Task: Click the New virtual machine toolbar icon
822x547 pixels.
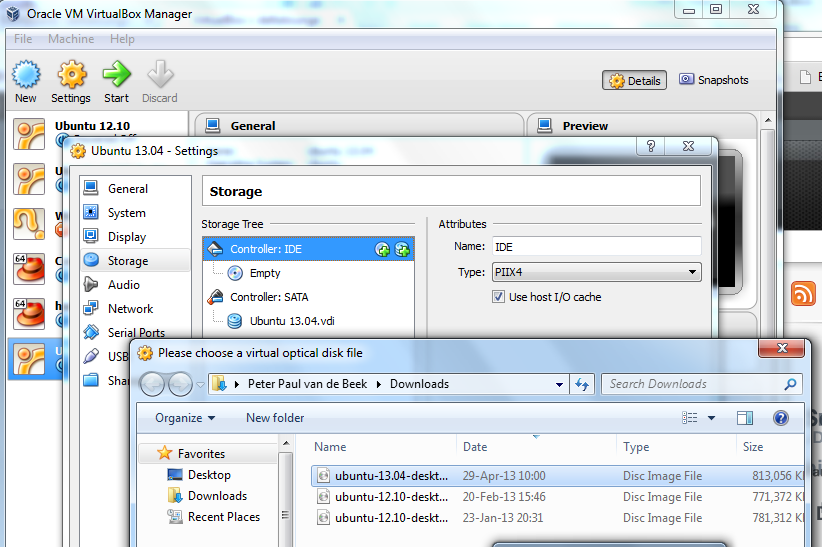Action: pyautogui.click(x=26, y=81)
